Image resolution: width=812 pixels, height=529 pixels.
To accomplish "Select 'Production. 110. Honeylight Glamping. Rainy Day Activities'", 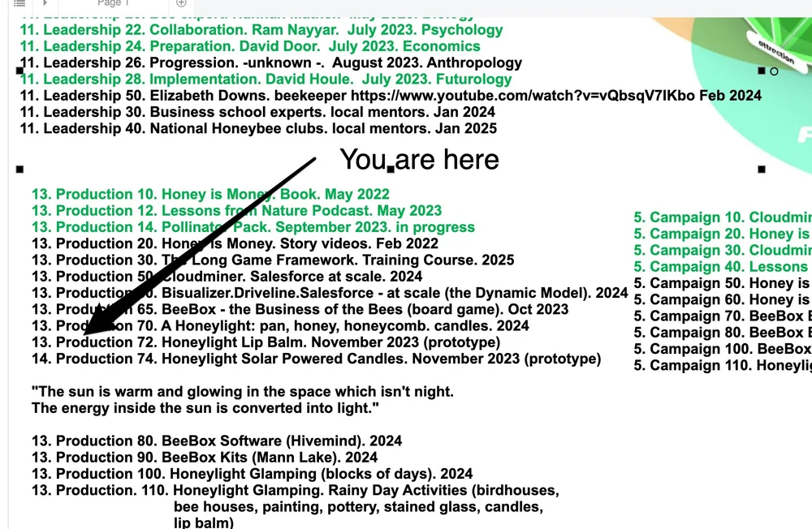I will 296,491.
